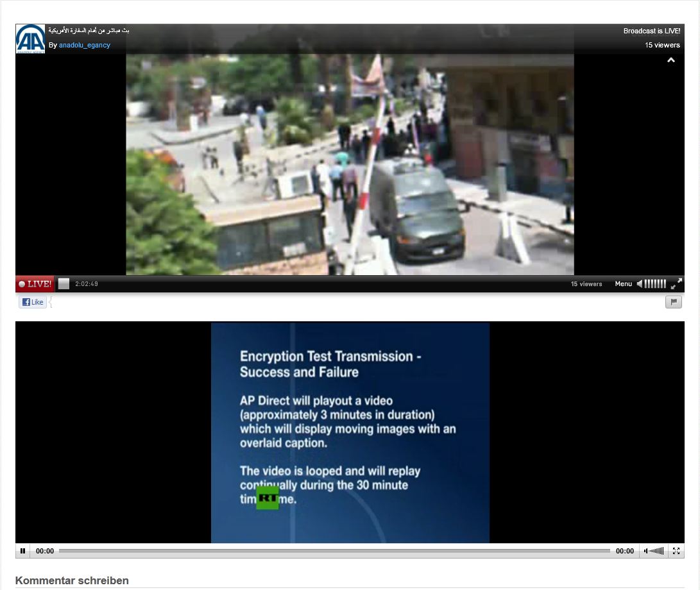Viewport: 700px width, 590px height.
Task: Click the 2:02:49 elapsed time
Action: (x=87, y=284)
